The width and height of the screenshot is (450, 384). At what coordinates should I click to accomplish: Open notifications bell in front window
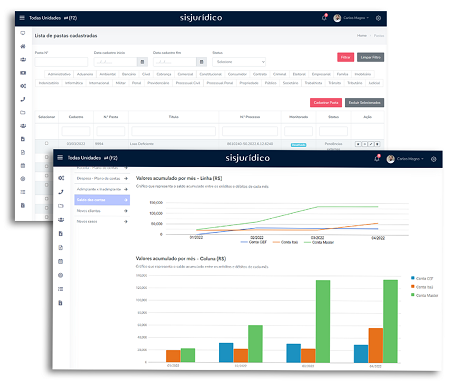[377, 159]
